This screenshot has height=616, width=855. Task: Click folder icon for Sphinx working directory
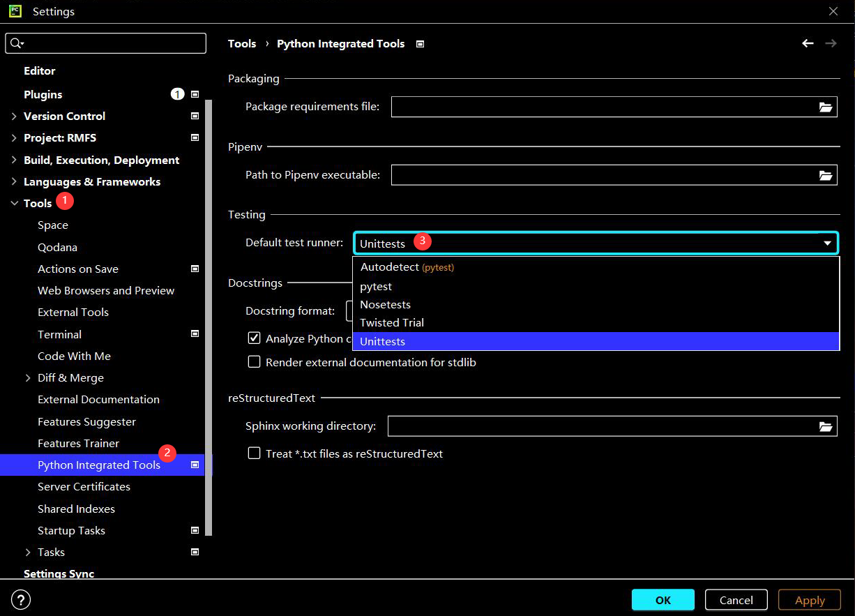coord(826,426)
